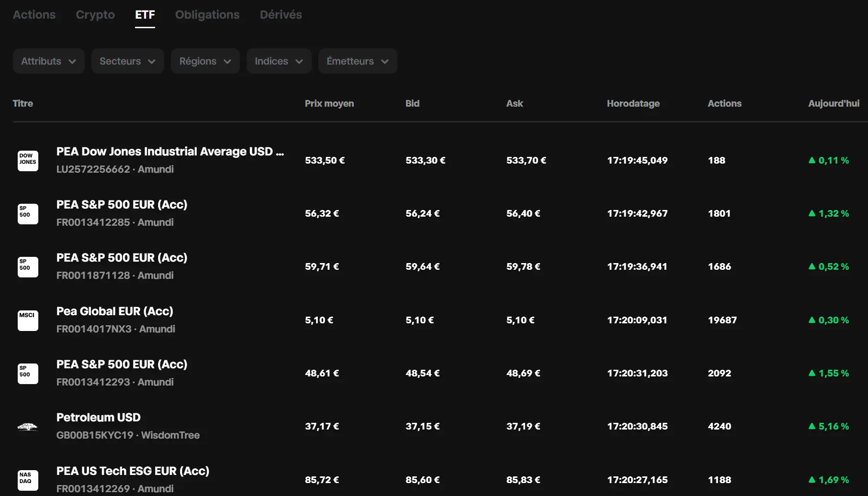Screen dimensions: 868x496
Task: Click SP 500 icon for FR0013412285 row
Action: pyautogui.click(x=28, y=214)
